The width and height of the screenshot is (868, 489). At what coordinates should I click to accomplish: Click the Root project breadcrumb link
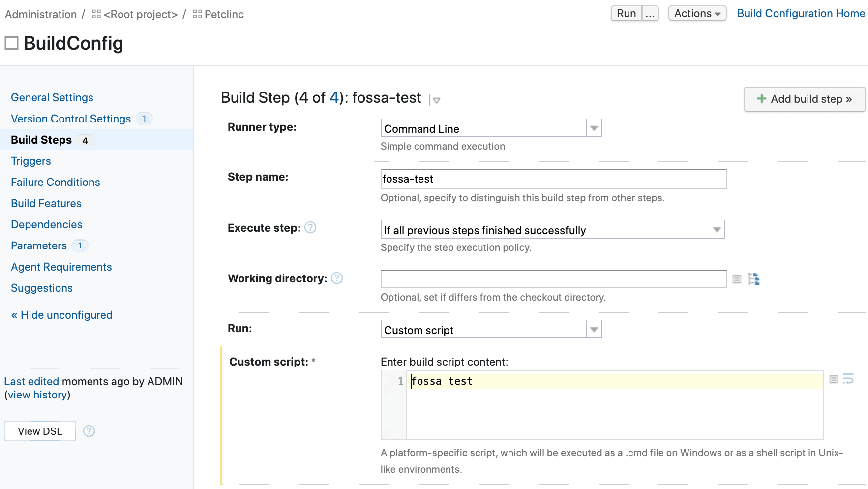(141, 14)
